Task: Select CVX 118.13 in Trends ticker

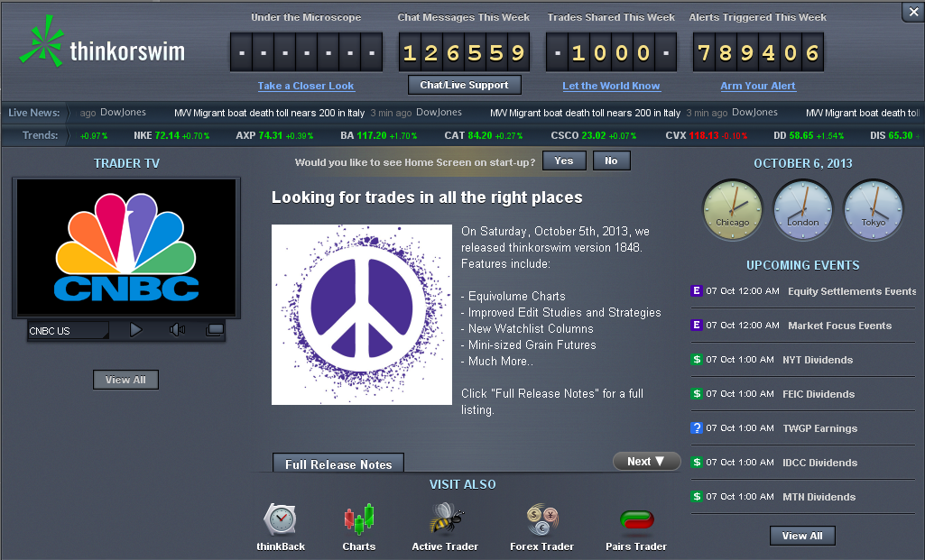Action: click(706, 135)
